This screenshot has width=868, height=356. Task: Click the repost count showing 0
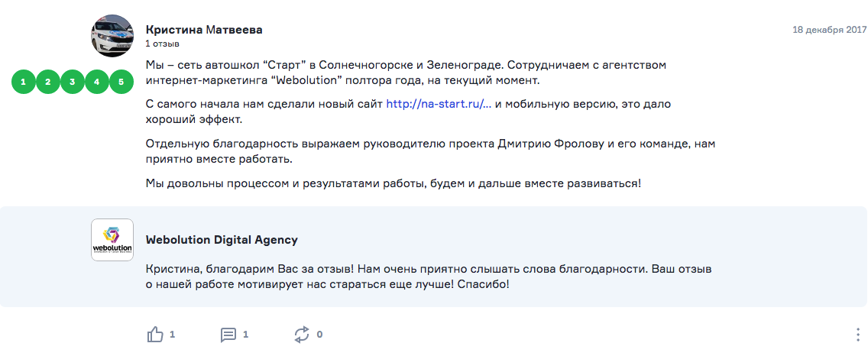[319, 335]
